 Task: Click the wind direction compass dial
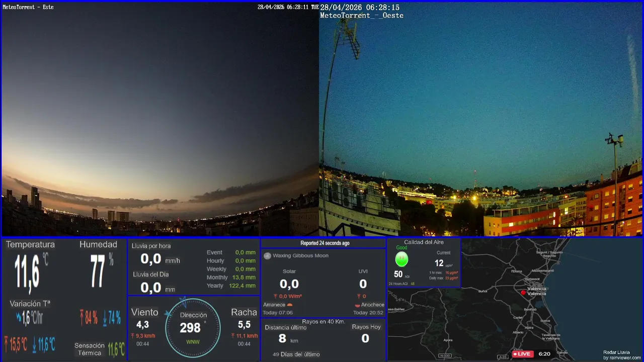(x=193, y=328)
